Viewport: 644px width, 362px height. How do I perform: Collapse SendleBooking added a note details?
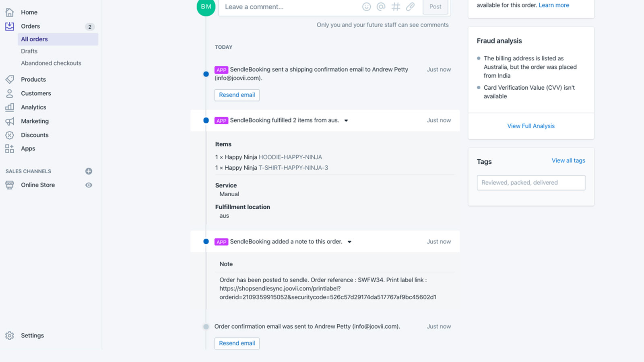coord(349,242)
